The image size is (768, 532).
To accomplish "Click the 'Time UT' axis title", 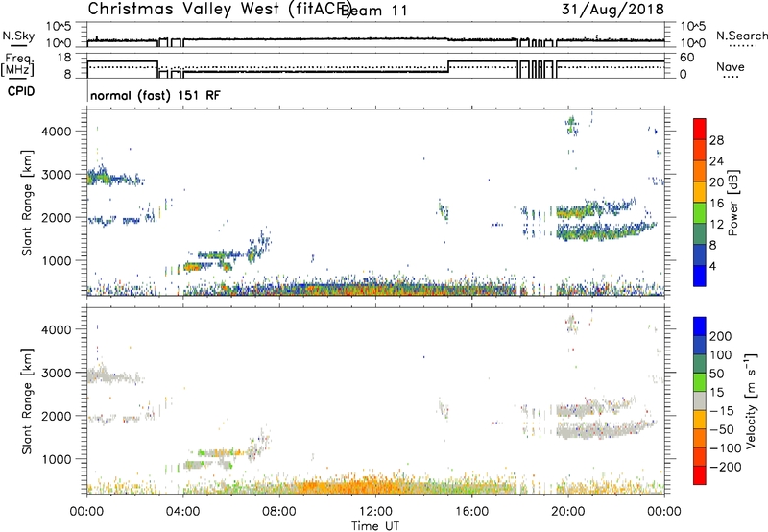I will tap(375, 526).
